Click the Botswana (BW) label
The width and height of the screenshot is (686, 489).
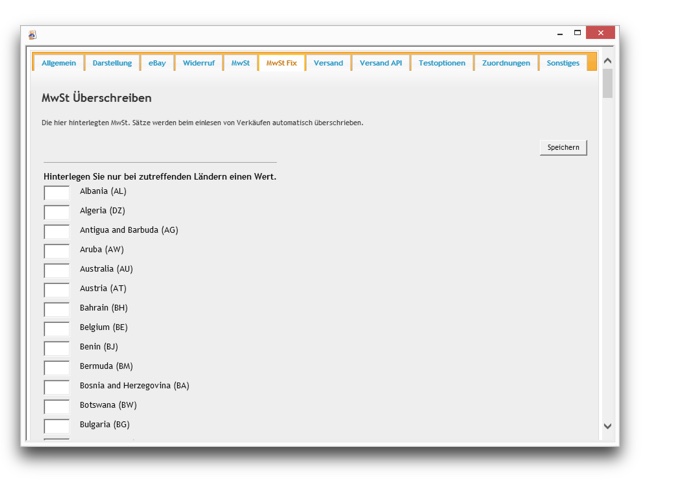[108, 405]
